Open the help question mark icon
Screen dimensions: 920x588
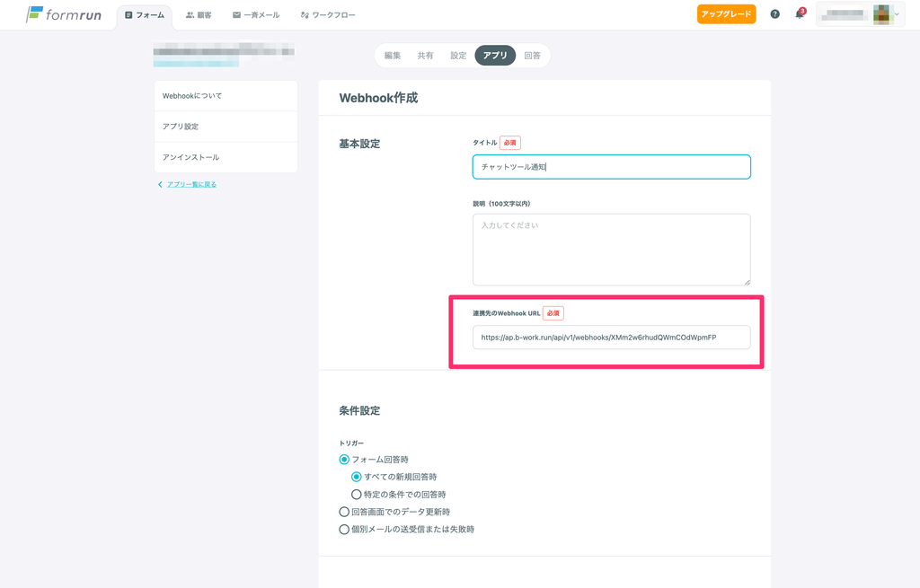(x=775, y=14)
